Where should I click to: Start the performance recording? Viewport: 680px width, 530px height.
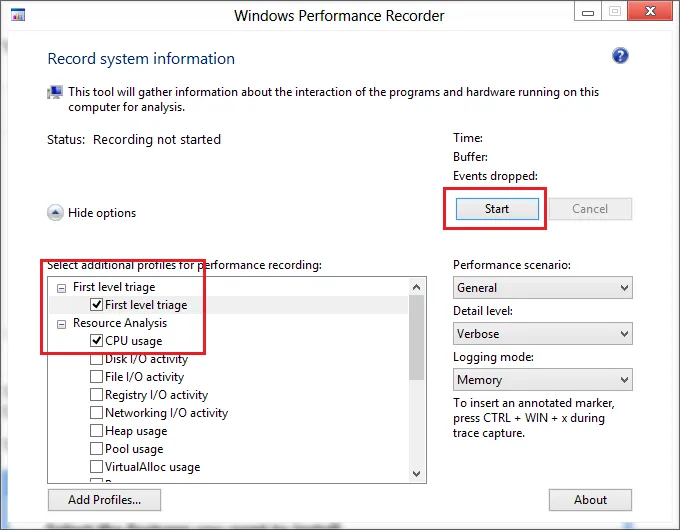coord(497,209)
